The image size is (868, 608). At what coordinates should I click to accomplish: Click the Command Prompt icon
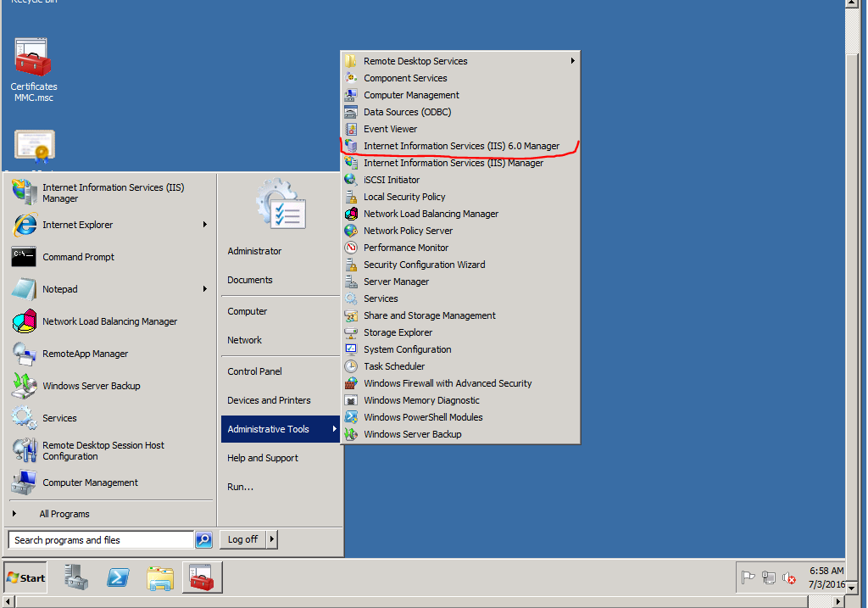click(24, 257)
